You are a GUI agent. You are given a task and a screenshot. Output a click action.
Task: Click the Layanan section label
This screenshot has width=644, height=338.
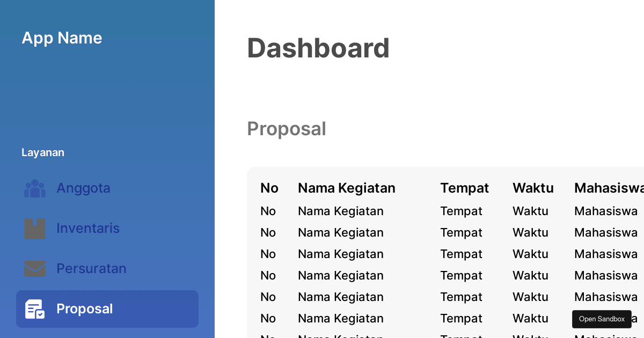coord(43,152)
